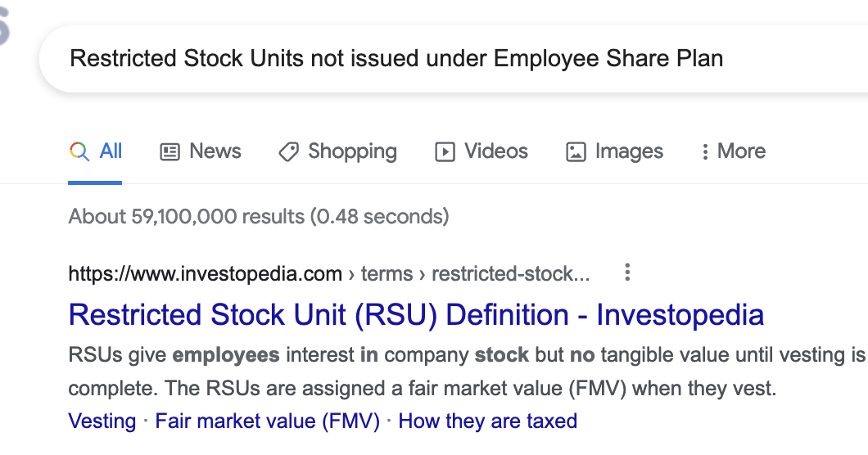Open the three-dot menu beside the Investopedia URL
The height and width of the screenshot is (455, 868).
(627, 273)
